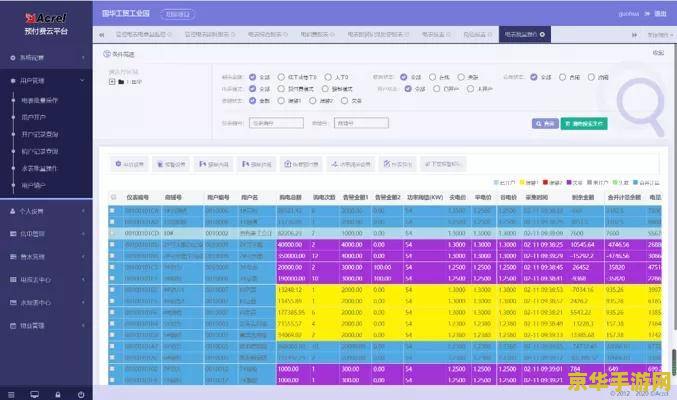The width and height of the screenshot is (677, 400).
Task: Click the green batch operation button
Action: [584, 124]
